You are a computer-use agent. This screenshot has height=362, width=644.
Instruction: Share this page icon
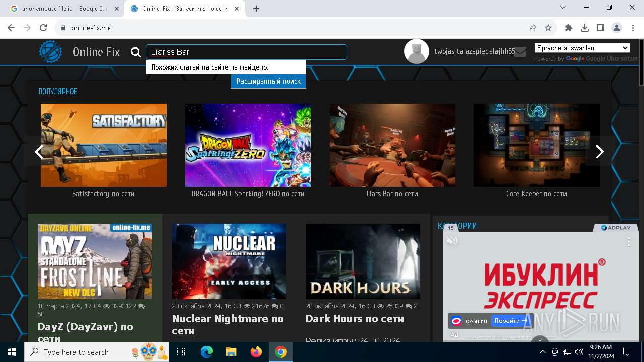pos(532,28)
